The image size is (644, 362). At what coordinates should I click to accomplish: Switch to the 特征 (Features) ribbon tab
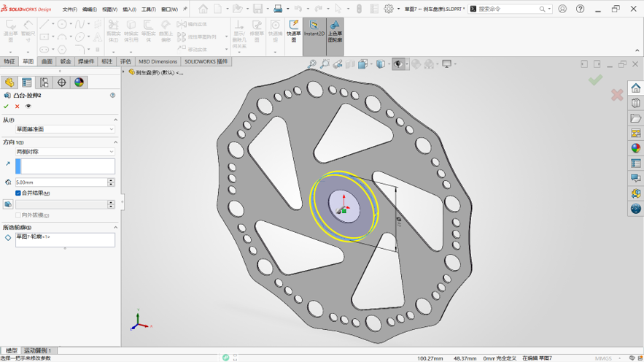9,61
